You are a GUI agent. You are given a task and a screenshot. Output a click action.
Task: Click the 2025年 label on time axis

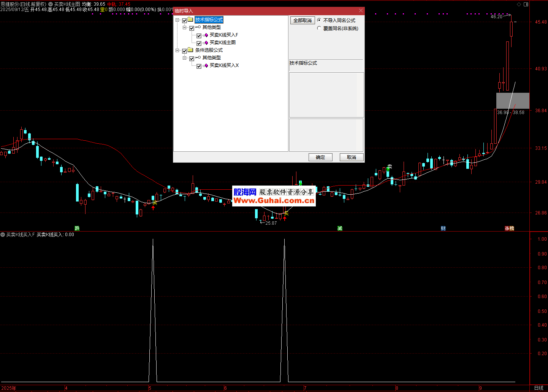coord(9,388)
